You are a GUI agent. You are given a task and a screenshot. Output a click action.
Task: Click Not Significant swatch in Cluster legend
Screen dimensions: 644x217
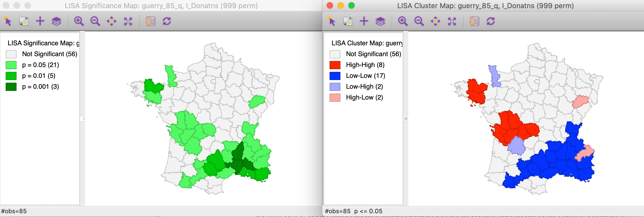point(335,54)
